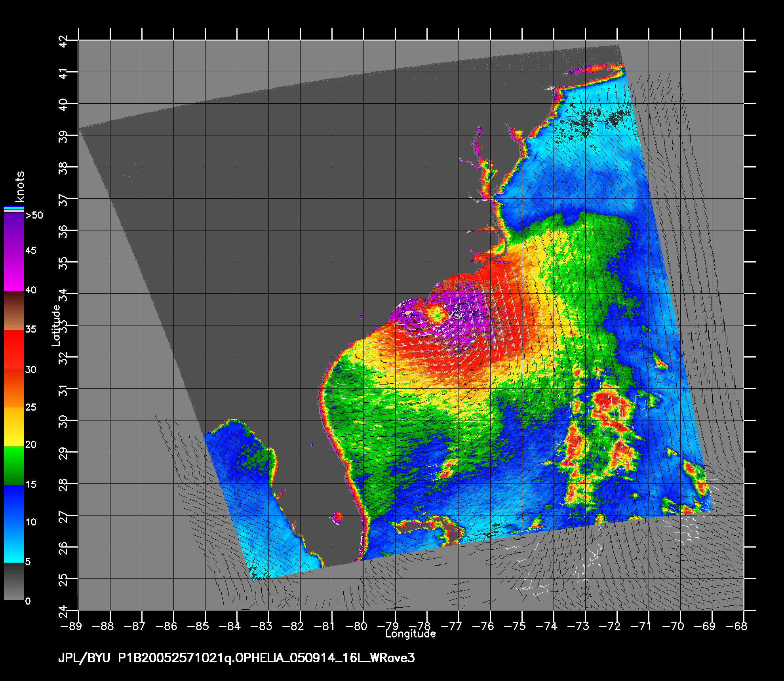The image size is (784, 681).
Task: Click the 'P1B20052571021q.OPHELIA_050914_16L_WRave3' file identifier
Action: coord(266,658)
